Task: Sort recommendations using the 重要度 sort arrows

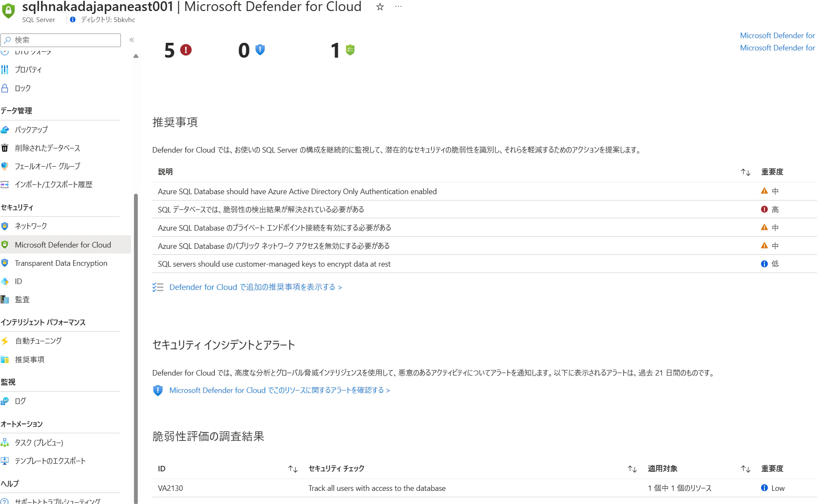Action: [746, 172]
